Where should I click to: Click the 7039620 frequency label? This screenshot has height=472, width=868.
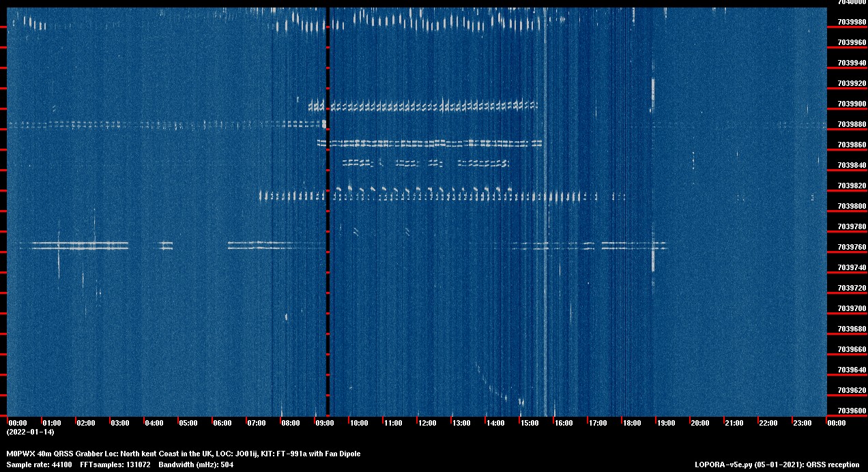[x=852, y=390]
